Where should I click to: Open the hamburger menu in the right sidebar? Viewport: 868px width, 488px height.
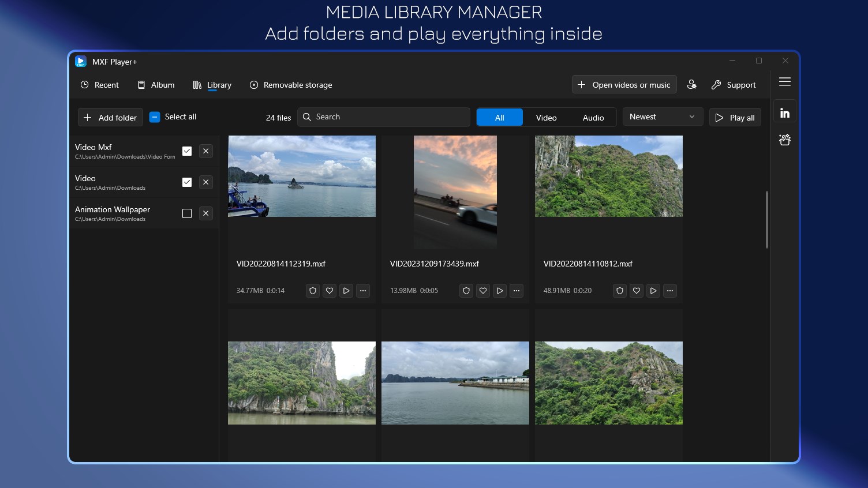coord(785,82)
